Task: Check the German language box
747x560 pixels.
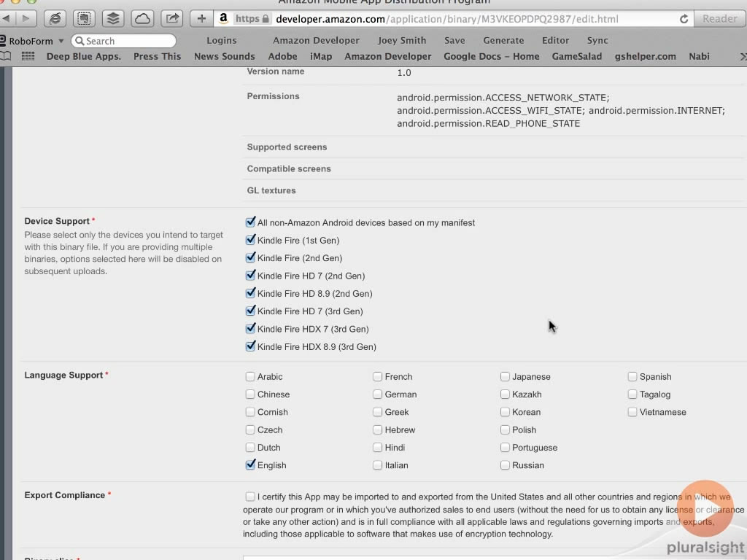Action: click(x=377, y=394)
